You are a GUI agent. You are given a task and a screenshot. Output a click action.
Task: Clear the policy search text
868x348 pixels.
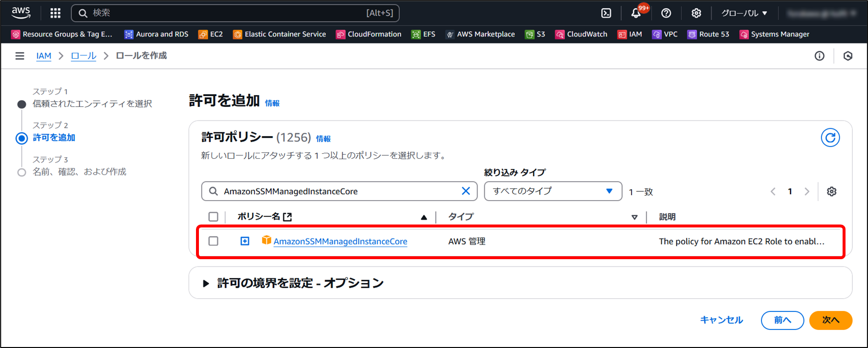pyautogui.click(x=466, y=191)
